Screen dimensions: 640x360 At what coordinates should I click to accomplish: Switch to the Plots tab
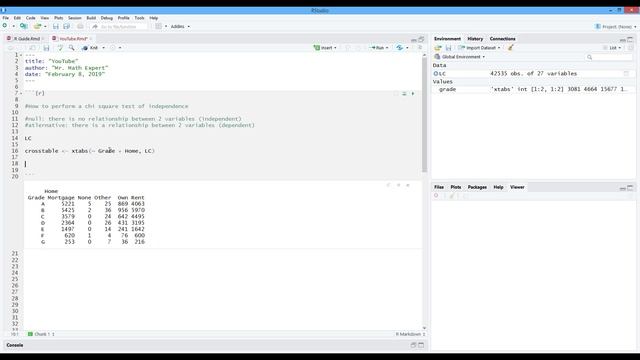click(456, 187)
